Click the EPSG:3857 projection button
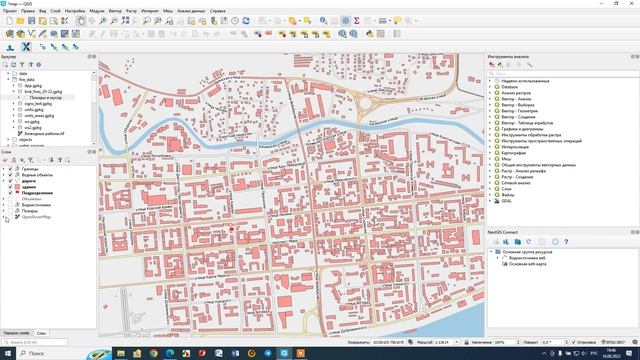640x360 pixels. pos(613,342)
